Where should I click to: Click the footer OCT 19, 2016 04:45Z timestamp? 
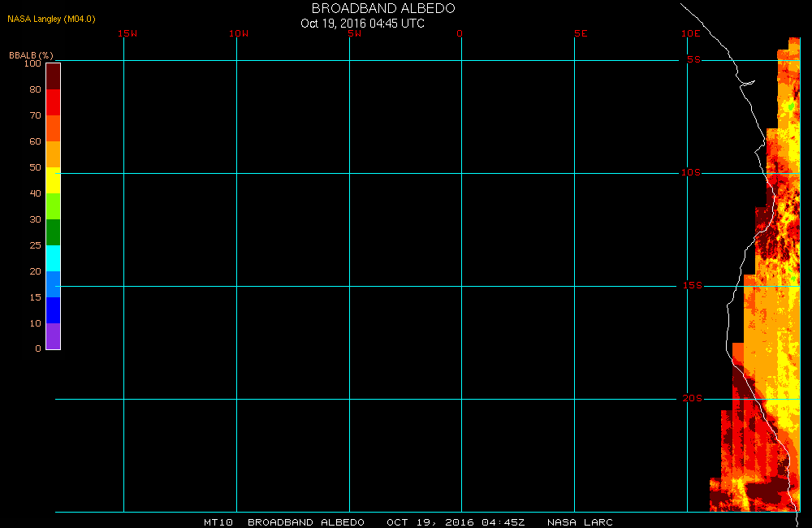click(456, 522)
